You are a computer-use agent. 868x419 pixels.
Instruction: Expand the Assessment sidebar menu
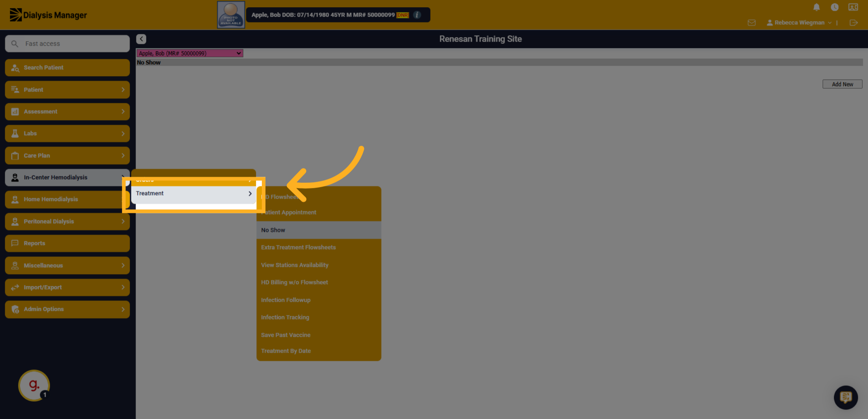67,112
